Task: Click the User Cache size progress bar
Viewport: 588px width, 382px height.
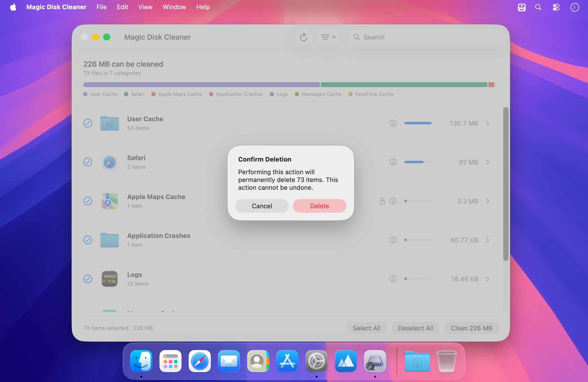Action: pos(418,123)
